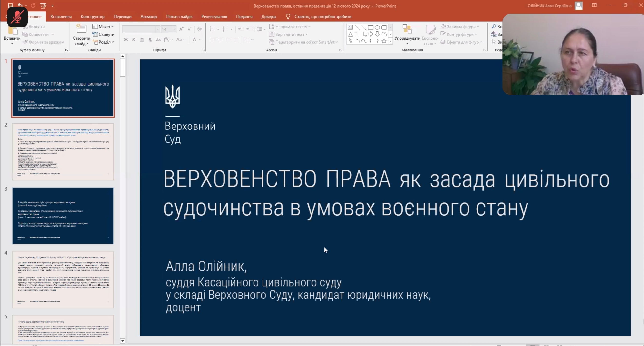Viewport: 644px width, 346px height.
Task: Expand the Розділ section dropdown
Action: [104, 42]
